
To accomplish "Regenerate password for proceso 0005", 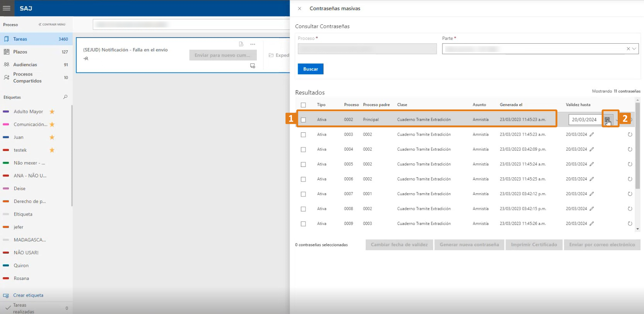I will click(x=630, y=164).
